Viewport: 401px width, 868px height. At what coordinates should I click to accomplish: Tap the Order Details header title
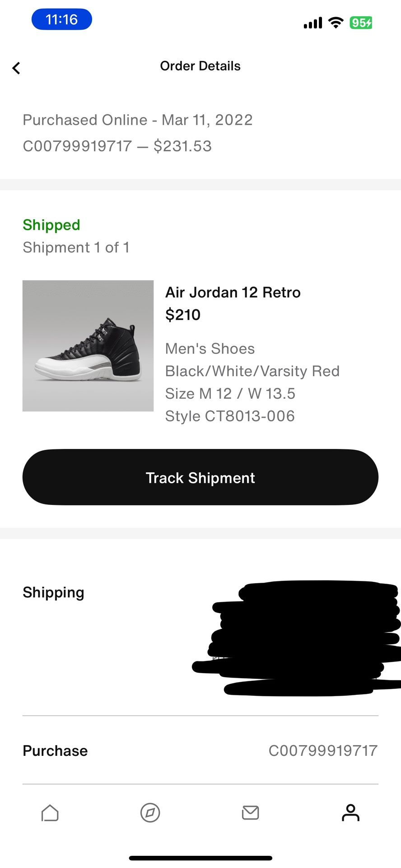click(200, 66)
